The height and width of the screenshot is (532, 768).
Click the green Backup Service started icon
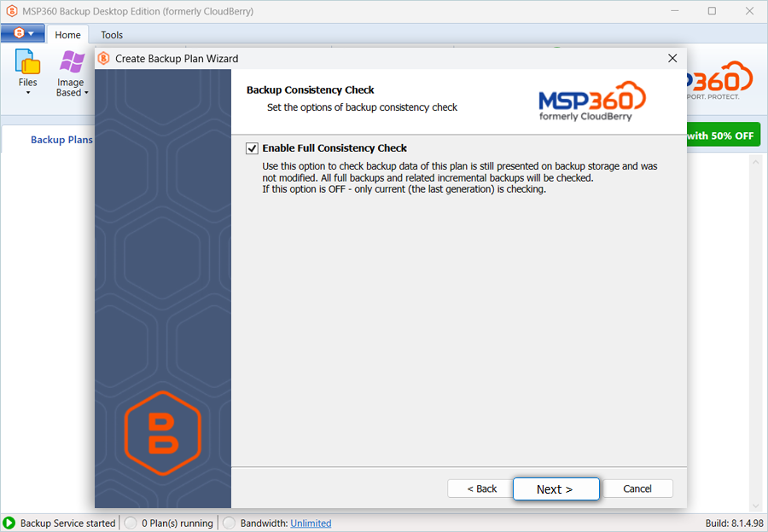click(9, 523)
